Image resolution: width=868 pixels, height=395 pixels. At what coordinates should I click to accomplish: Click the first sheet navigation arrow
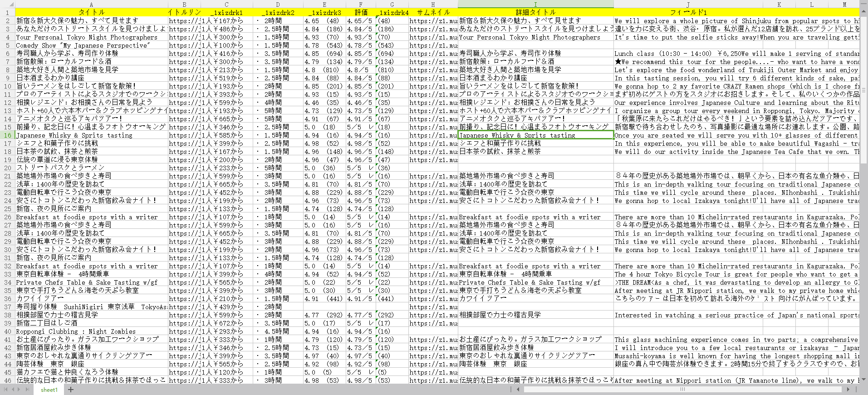[6, 390]
